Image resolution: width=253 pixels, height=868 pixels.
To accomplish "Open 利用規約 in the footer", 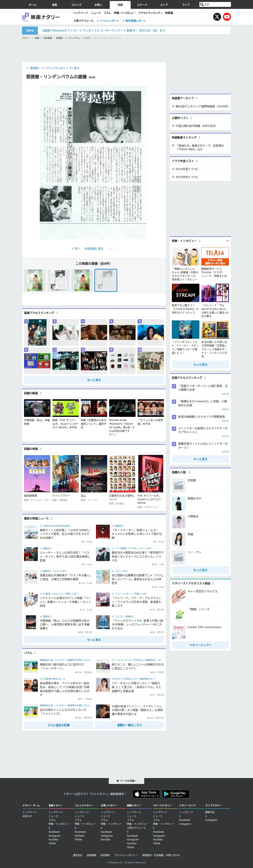I will pyautogui.click(x=105, y=855).
